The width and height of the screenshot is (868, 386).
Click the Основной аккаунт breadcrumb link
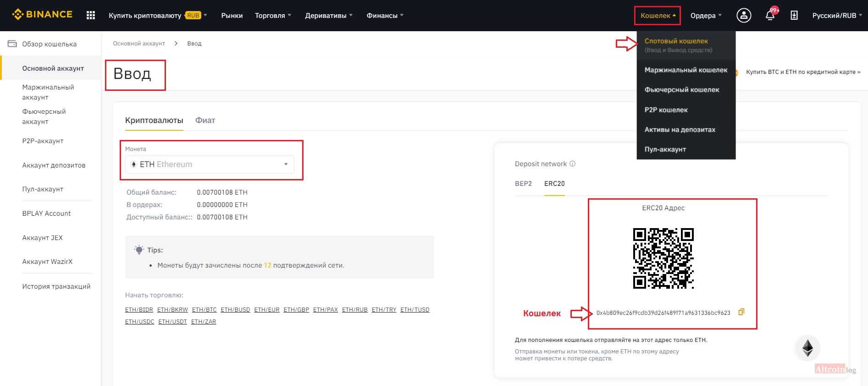click(139, 44)
